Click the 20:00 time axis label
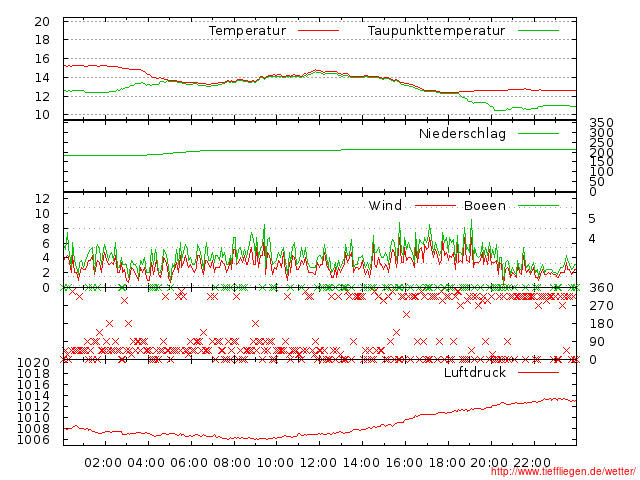 click(489, 463)
